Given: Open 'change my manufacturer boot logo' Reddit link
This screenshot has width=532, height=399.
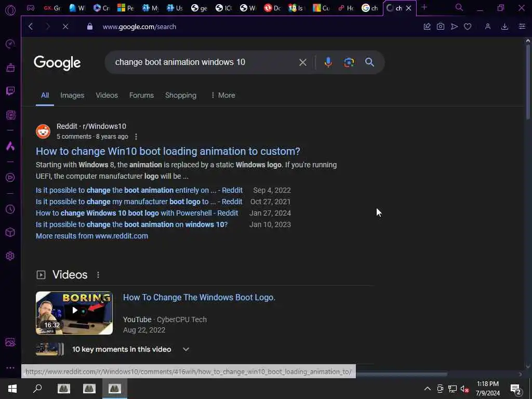Looking at the screenshot, I should (139, 202).
